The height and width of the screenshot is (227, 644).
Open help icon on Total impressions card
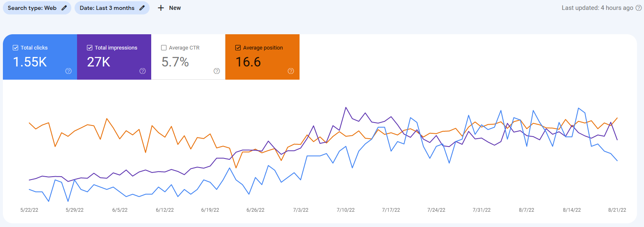coord(143,71)
